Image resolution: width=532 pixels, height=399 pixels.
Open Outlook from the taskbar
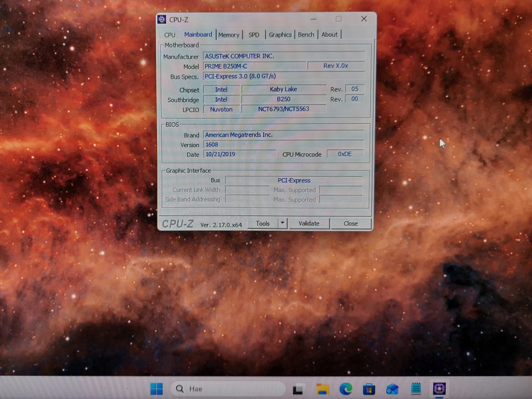(x=392, y=389)
